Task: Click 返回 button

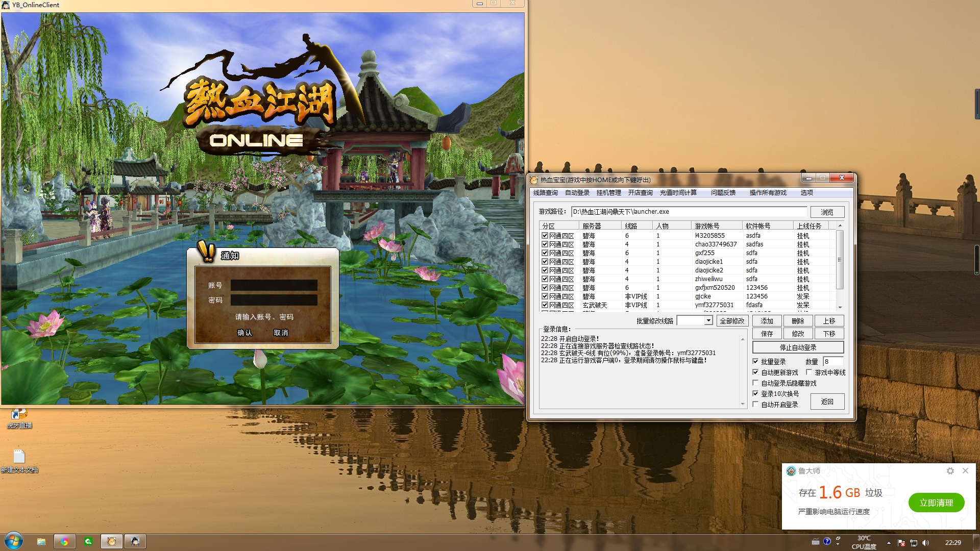Action: [827, 402]
